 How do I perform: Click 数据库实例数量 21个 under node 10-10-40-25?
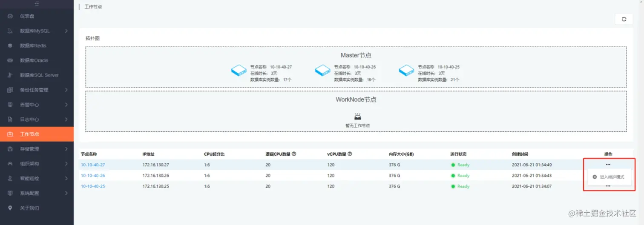click(439, 80)
